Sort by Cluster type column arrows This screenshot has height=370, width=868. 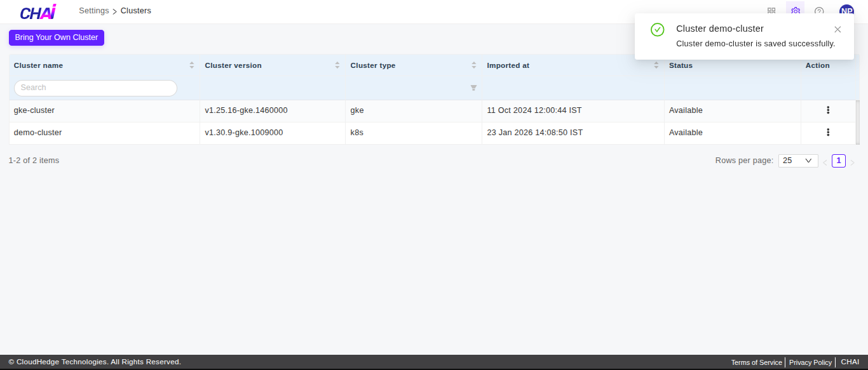[x=473, y=65]
